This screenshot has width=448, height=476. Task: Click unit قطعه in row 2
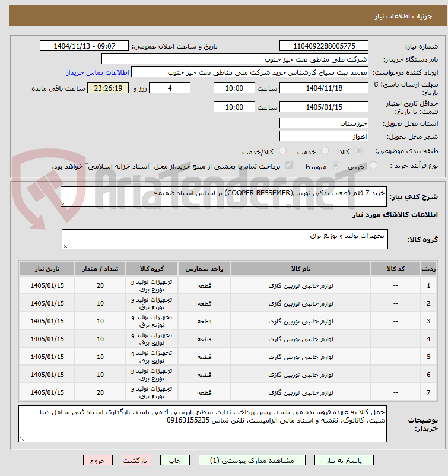(204, 303)
